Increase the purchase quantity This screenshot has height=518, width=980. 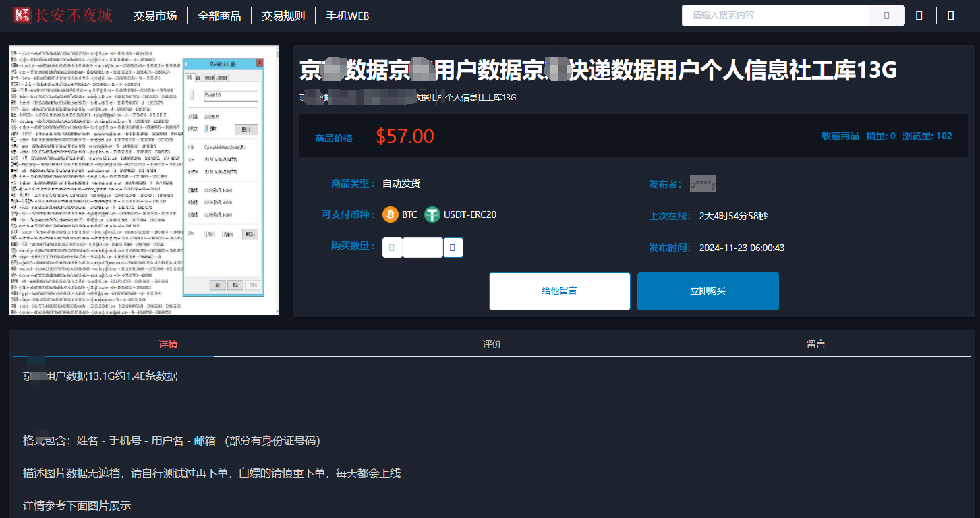[x=453, y=248]
